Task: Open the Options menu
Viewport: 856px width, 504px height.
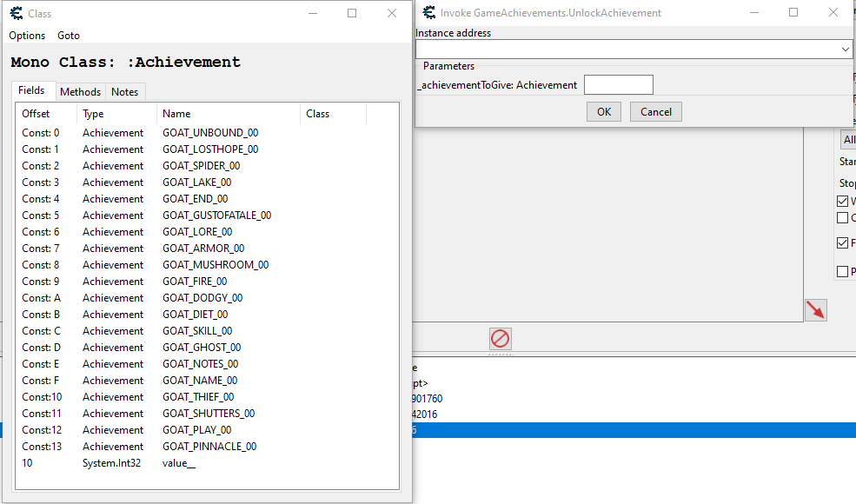Action: (27, 36)
